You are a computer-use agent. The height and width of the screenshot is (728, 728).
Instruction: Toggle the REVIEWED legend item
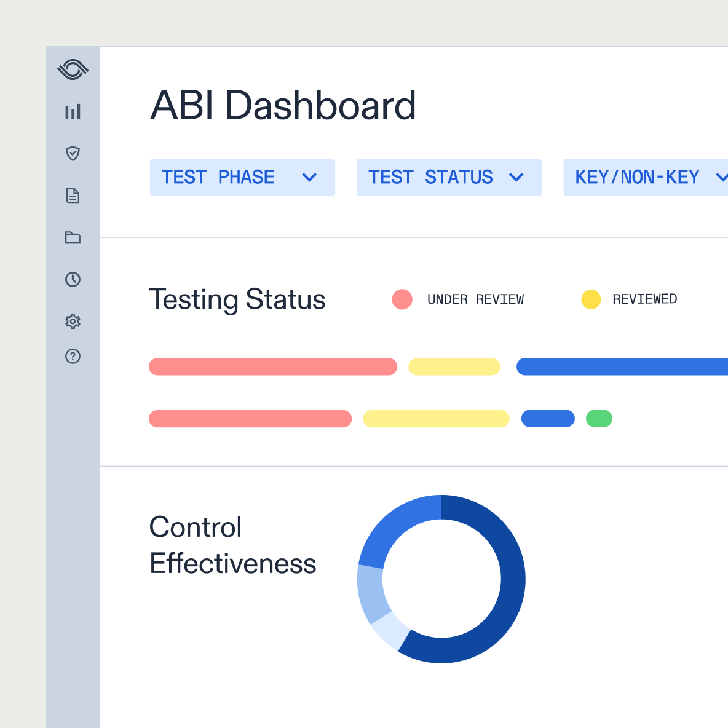644,299
